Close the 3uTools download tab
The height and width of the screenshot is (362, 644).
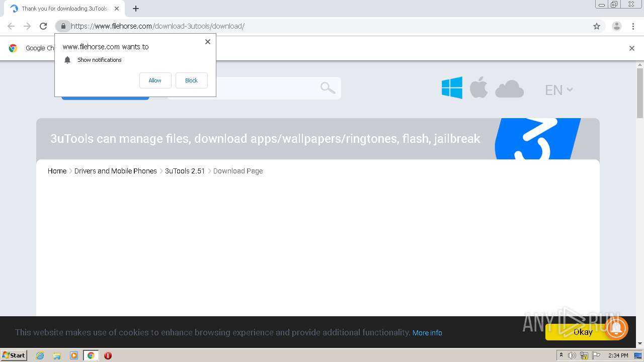coord(117,9)
